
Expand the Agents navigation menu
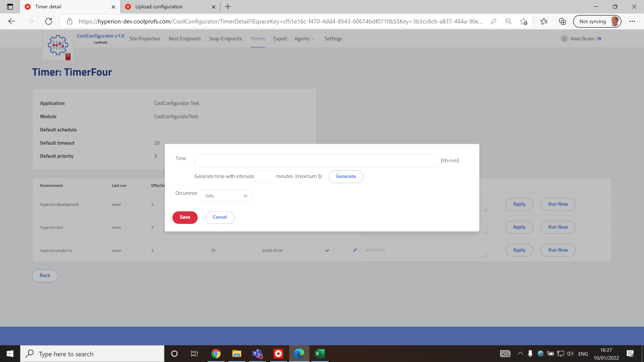[x=304, y=39]
